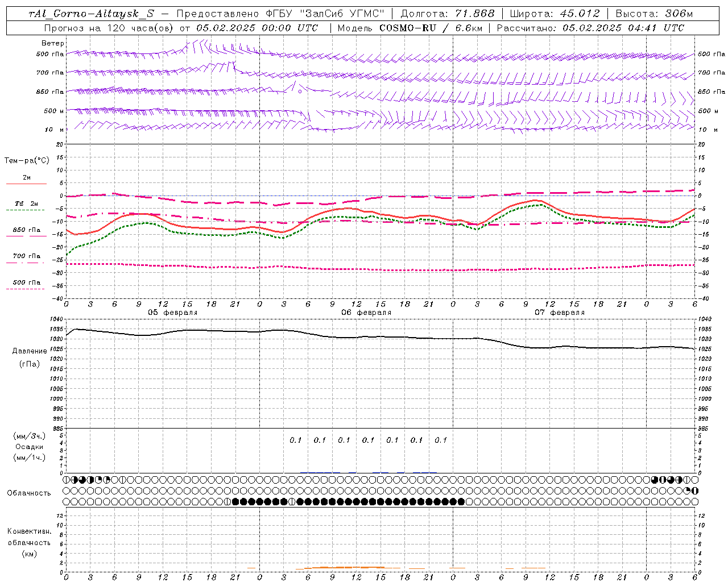Click the forecast start time 05.02.2025 00:00 UTC

[x=257, y=28]
